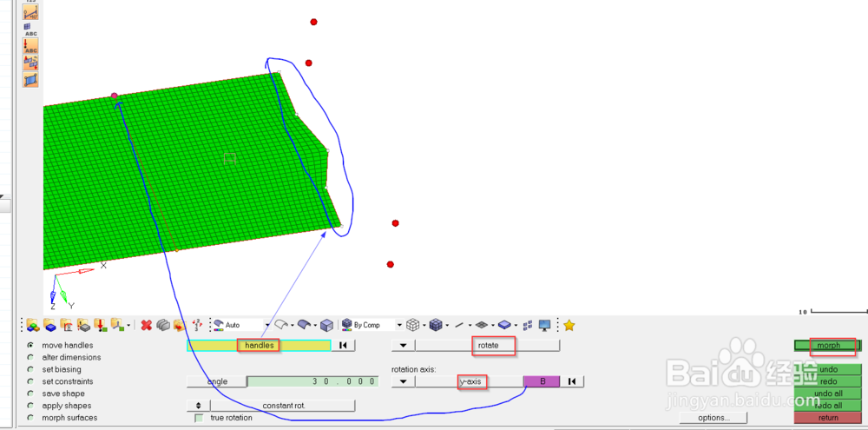The image size is (868, 430).
Task: Click the transparent cube icon
Action: coord(327,325)
